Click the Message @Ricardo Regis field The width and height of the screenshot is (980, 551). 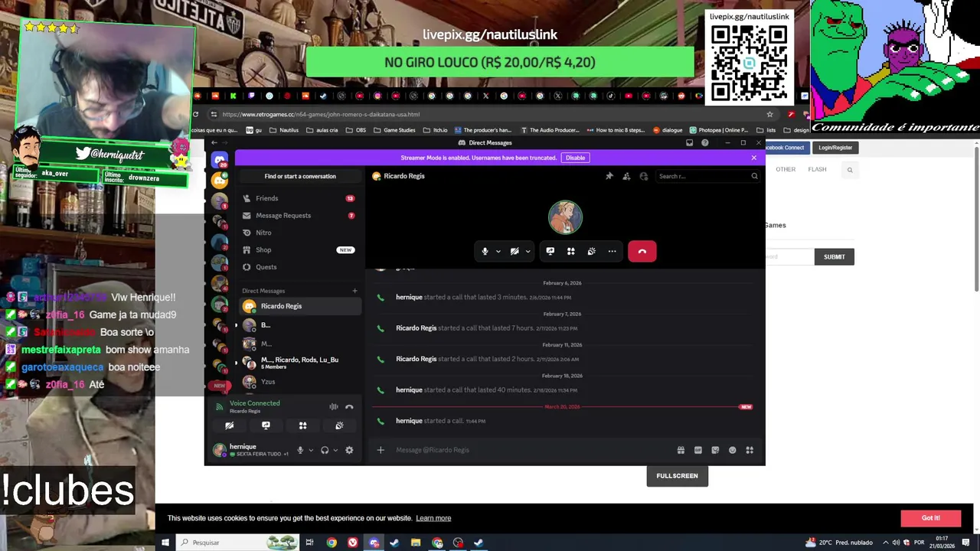(x=528, y=450)
